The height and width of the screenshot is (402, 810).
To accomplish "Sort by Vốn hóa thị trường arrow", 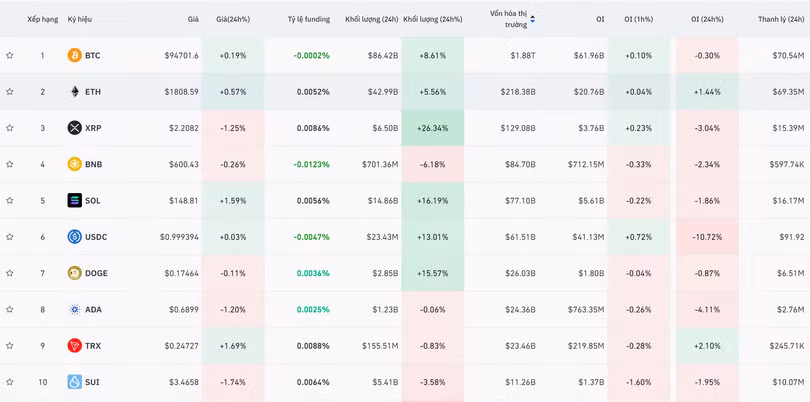I will (532, 19).
